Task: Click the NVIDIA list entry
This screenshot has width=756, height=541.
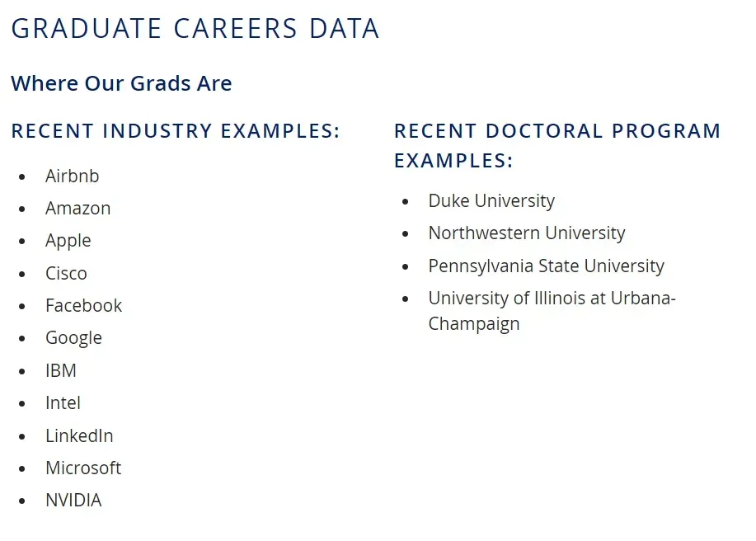Action: (x=73, y=501)
